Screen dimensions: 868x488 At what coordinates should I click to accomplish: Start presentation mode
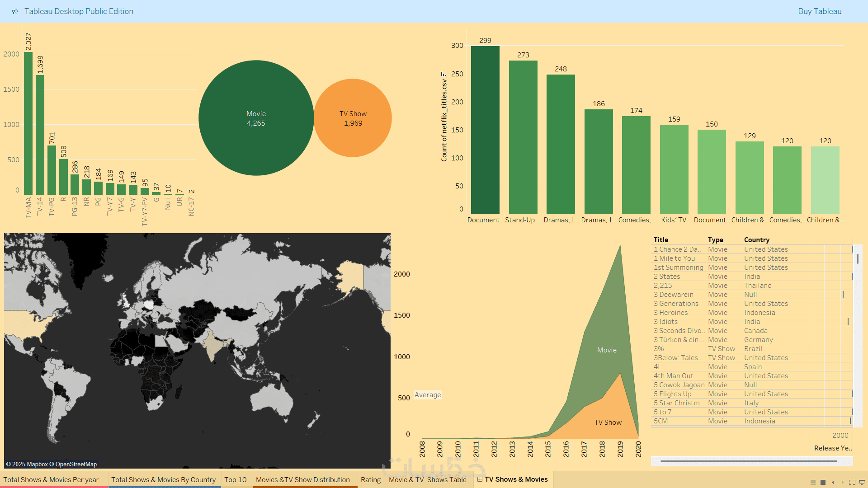[x=862, y=482]
